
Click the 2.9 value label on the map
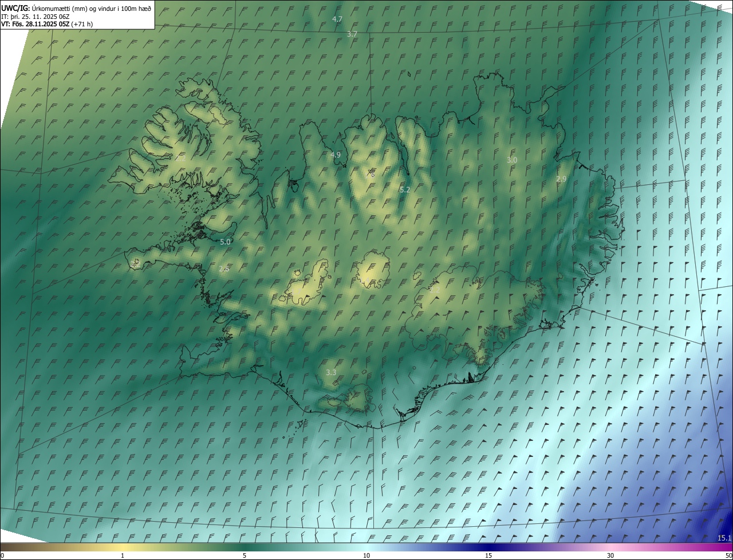[x=561, y=179]
